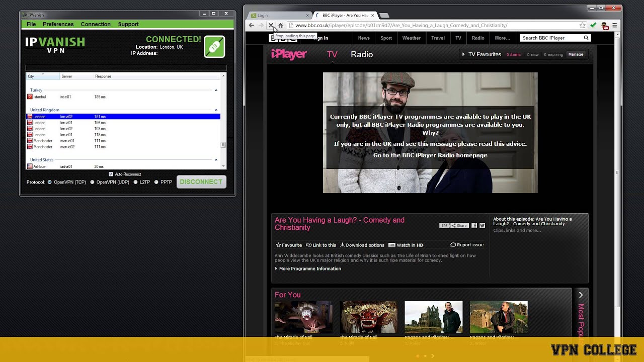Click Go to the BBC iPlayer Radio homepage
The width and height of the screenshot is (644, 362).
[x=430, y=155]
